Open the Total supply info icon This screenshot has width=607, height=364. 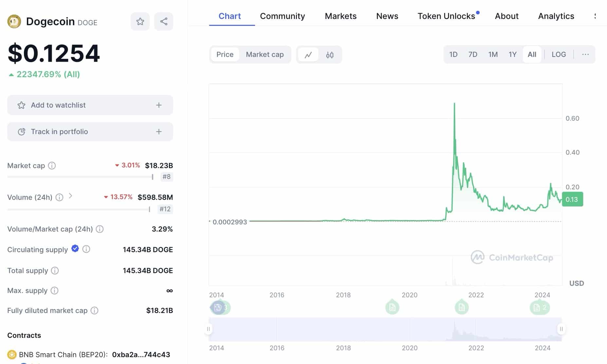55,270
